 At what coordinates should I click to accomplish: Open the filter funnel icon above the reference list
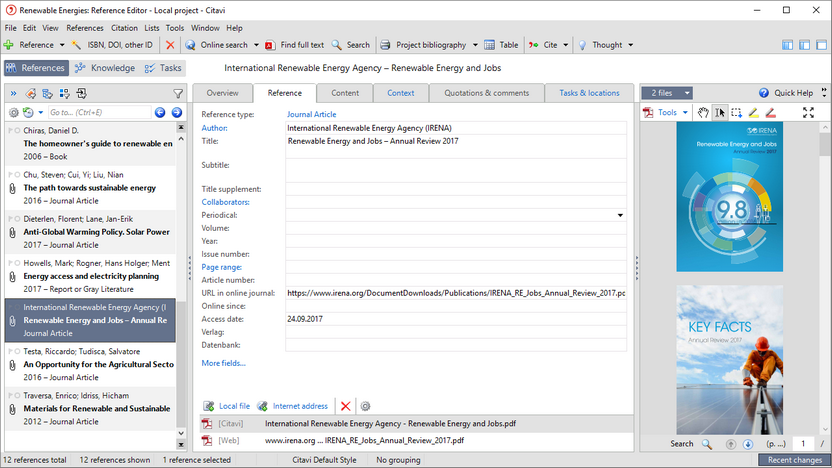click(x=178, y=94)
